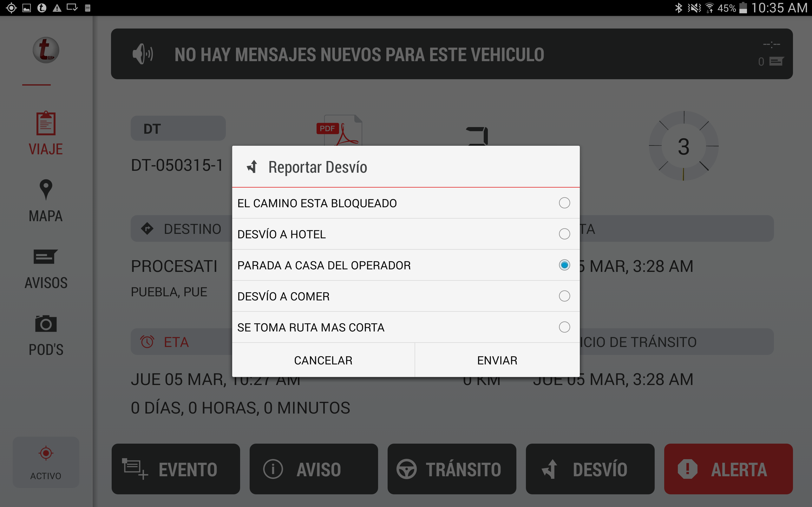The image size is (812, 507).
Task: Tap the circular gauge showing 3
Action: pos(684,146)
